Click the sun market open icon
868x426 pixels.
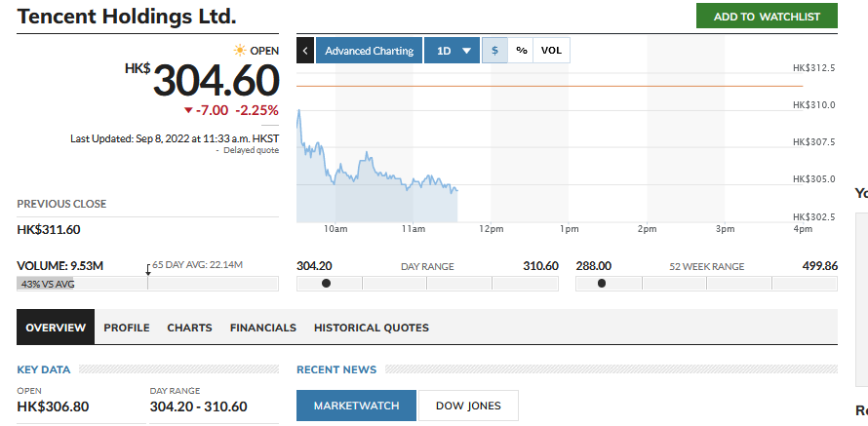[x=240, y=51]
